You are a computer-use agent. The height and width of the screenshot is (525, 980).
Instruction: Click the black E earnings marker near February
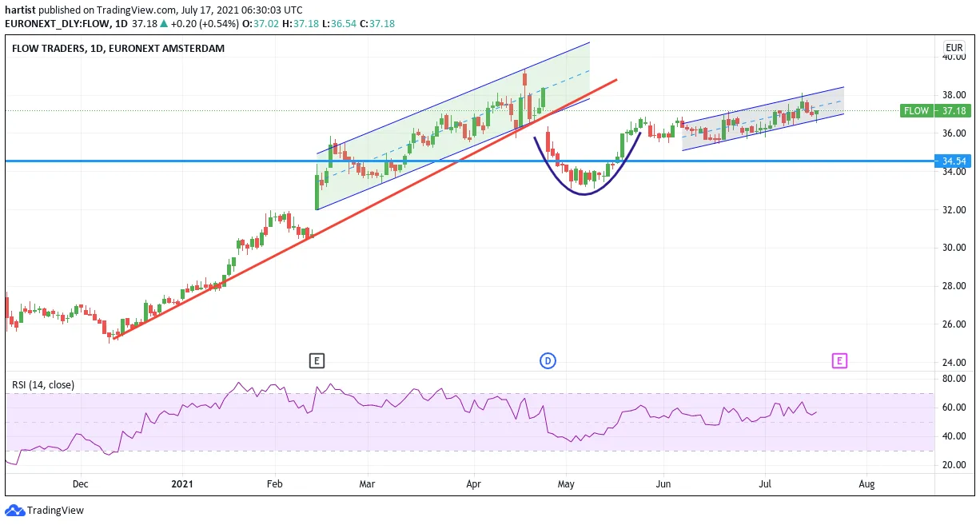click(x=317, y=361)
